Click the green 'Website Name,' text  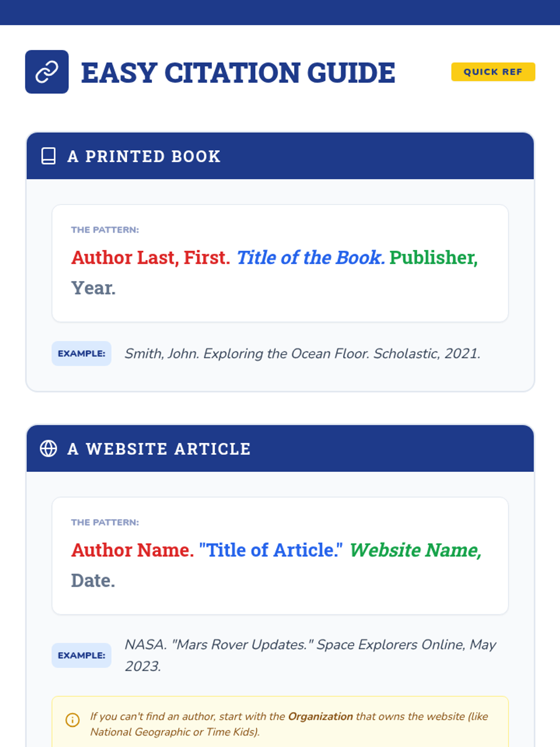coord(415,550)
